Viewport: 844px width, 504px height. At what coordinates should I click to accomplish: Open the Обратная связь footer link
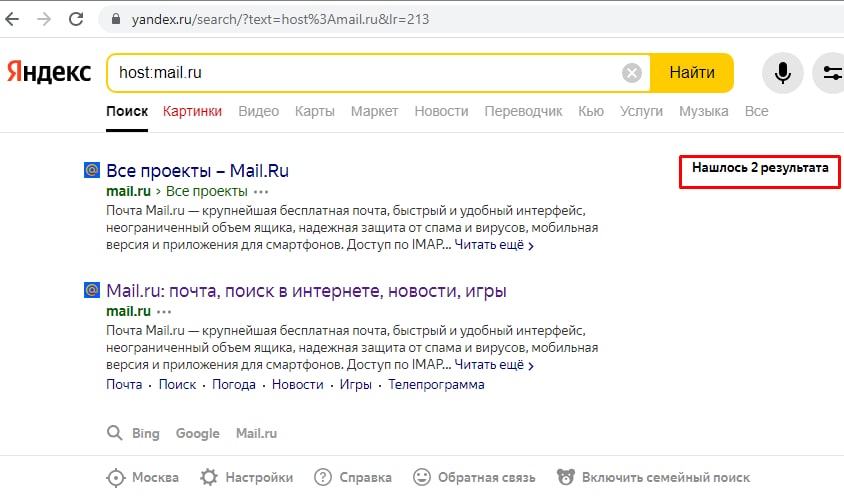coord(487,478)
